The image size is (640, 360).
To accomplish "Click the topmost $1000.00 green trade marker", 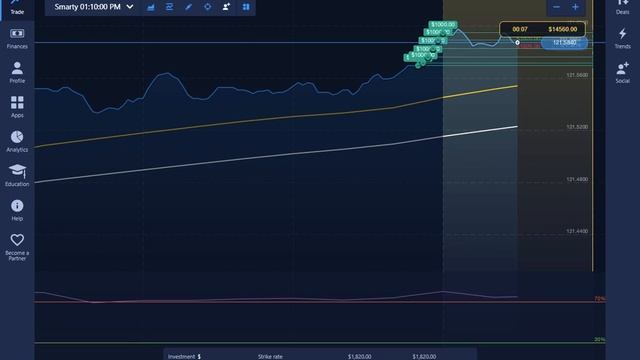I will pyautogui.click(x=443, y=24).
